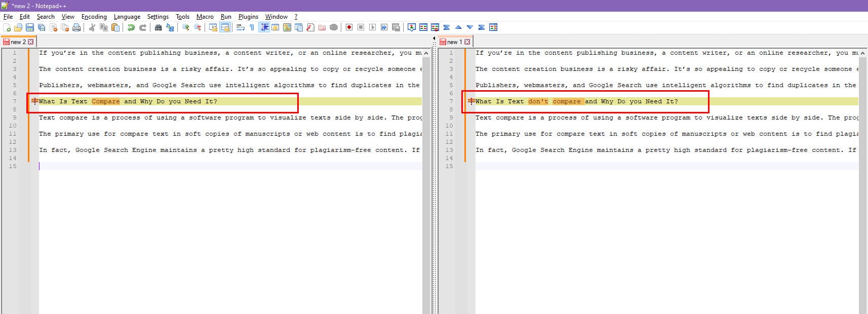Close the new 2 tab with its X

31,42
